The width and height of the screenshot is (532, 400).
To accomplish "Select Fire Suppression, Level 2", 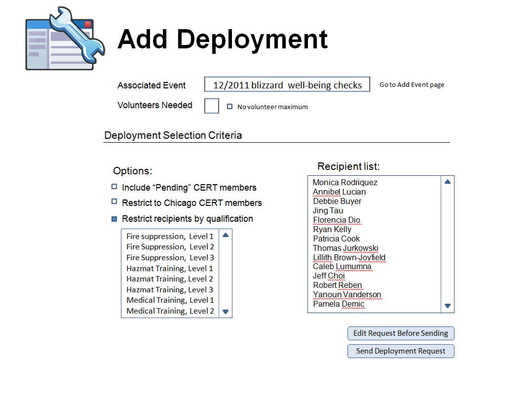I will 170,247.
